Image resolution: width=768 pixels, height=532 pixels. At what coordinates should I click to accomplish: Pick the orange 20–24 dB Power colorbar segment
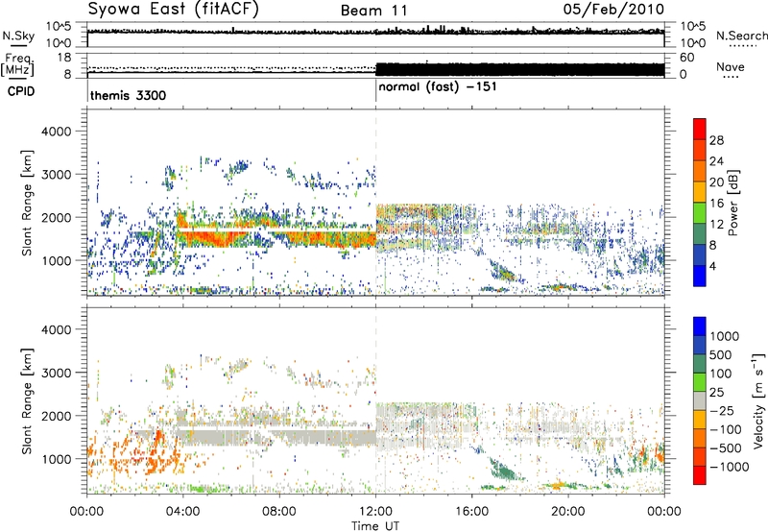pyautogui.click(x=700, y=171)
